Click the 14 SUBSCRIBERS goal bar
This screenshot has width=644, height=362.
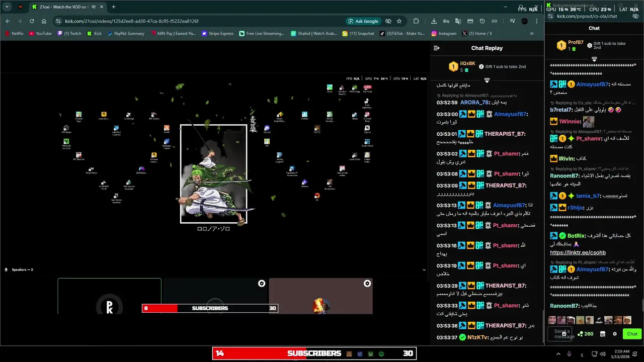pos(314,353)
